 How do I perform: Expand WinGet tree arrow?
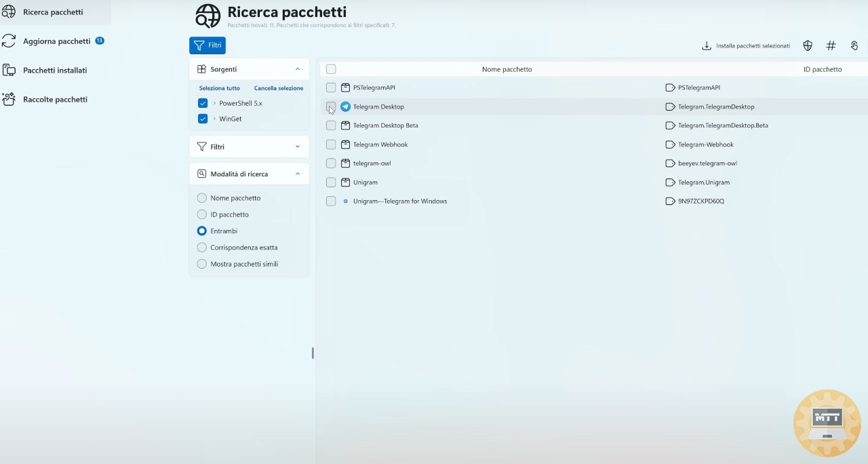click(x=214, y=119)
